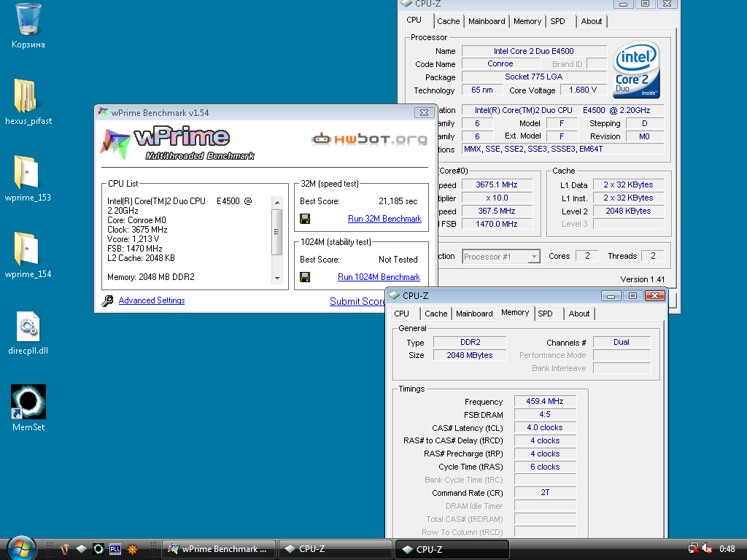Image resolution: width=747 pixels, height=560 pixels.
Task: Click the memory Size 2048 MBytes field
Action: tap(470, 355)
